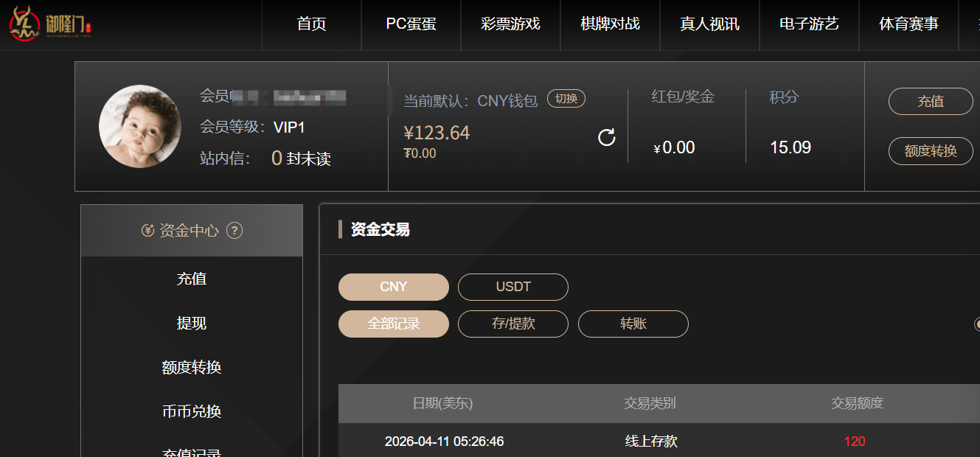Show 全部记录 transaction records
Image resolution: width=980 pixels, height=457 pixels.
393,324
